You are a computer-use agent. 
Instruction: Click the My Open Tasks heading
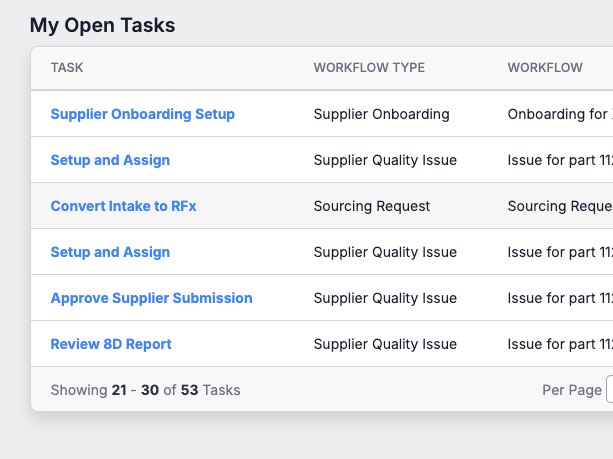point(102,25)
